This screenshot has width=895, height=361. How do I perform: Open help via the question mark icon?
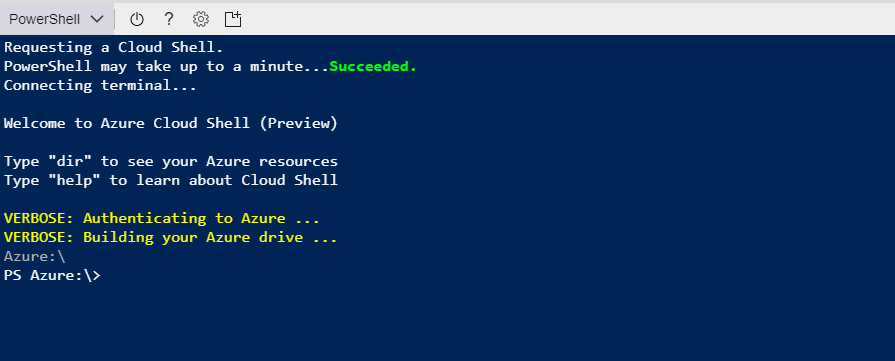168,19
